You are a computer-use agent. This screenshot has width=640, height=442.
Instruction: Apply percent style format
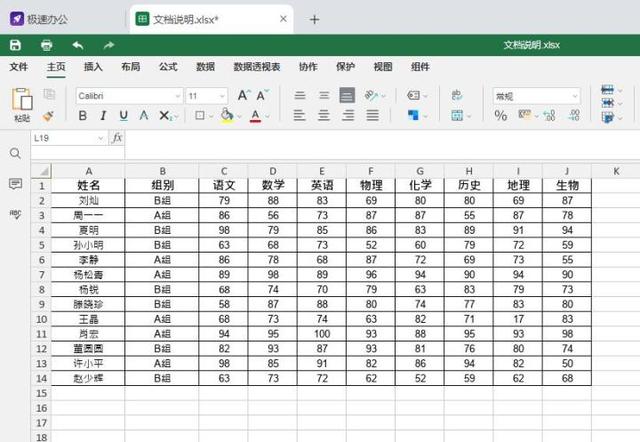(x=500, y=115)
